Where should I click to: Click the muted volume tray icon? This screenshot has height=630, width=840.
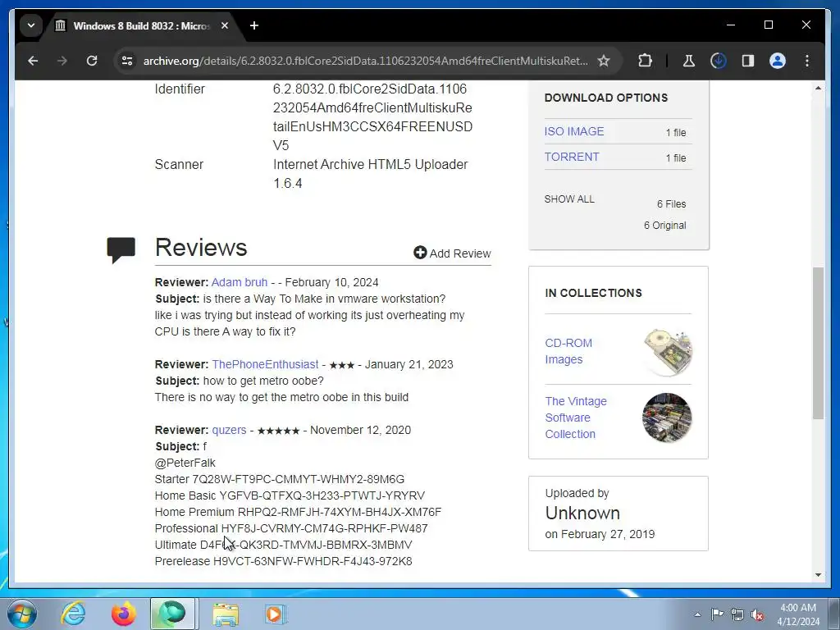tap(757, 614)
